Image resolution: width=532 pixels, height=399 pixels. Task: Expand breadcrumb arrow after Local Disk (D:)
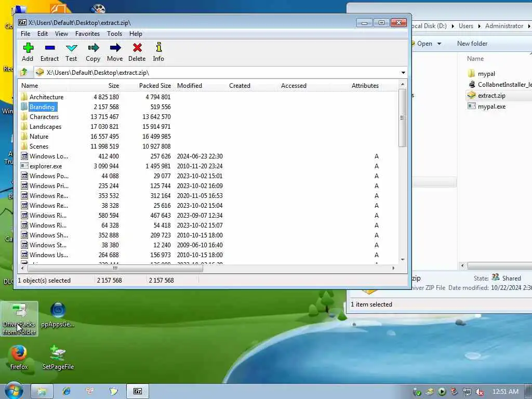pos(453,26)
